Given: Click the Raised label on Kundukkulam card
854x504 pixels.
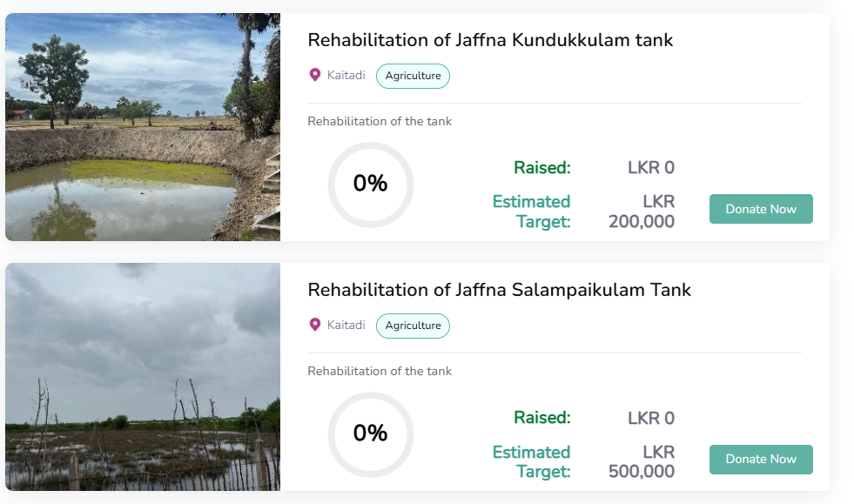Looking at the screenshot, I should (x=542, y=168).
